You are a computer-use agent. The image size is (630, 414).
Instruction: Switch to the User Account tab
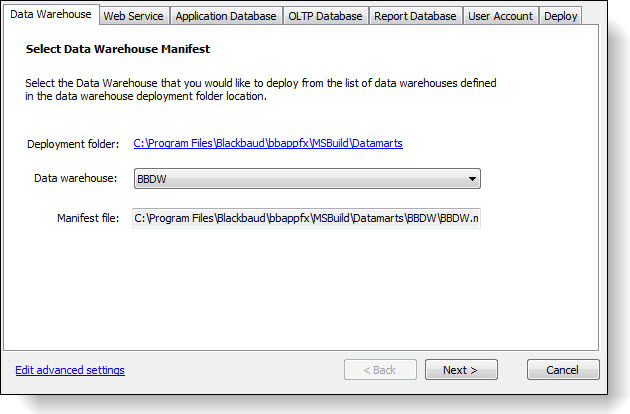tap(500, 16)
